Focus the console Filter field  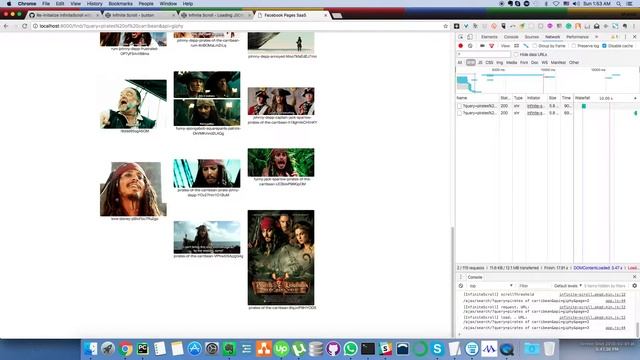click(x=533, y=286)
